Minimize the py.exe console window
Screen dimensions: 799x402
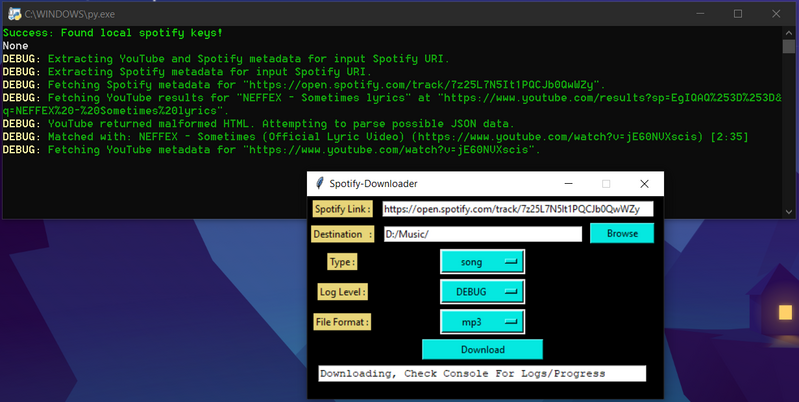(x=700, y=14)
